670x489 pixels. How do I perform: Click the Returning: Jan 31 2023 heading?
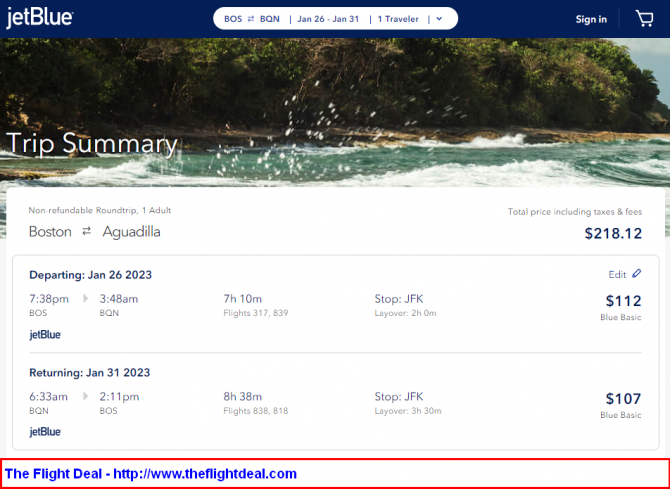90,373
